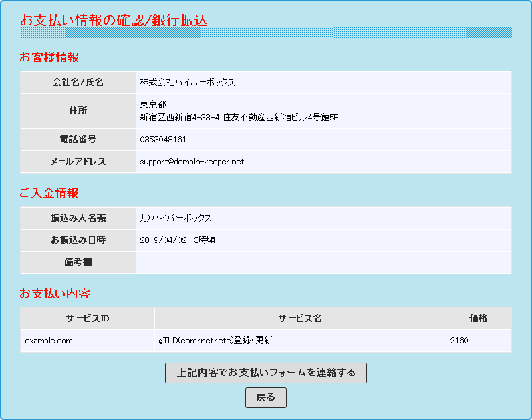Click the メールアドレス label cell
The height and width of the screenshot is (420, 532).
[78, 162]
